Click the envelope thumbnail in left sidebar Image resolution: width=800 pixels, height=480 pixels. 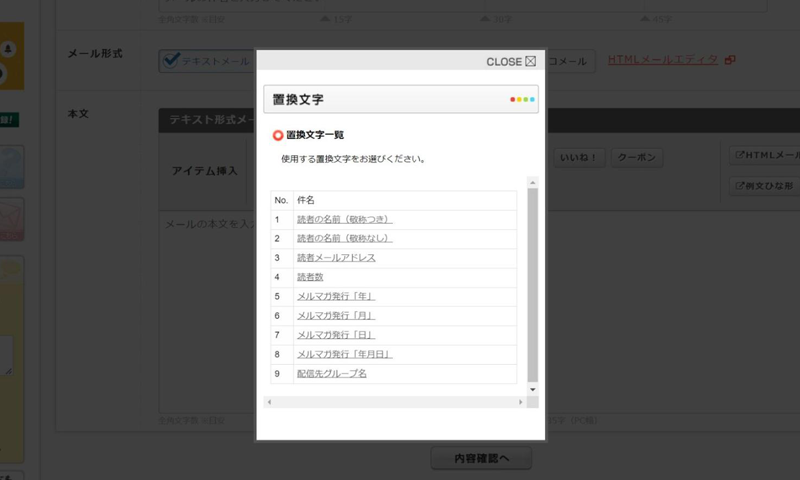pos(11,219)
